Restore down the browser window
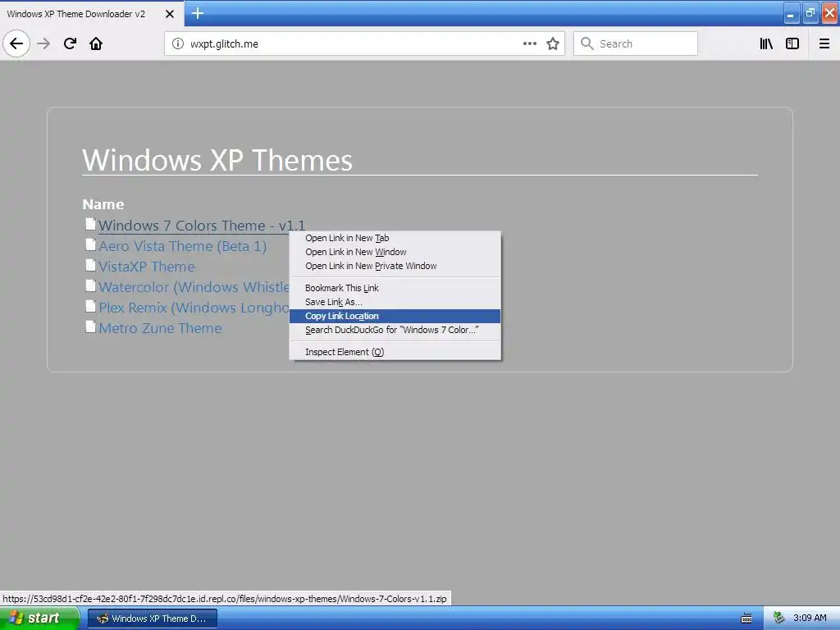 pos(810,13)
